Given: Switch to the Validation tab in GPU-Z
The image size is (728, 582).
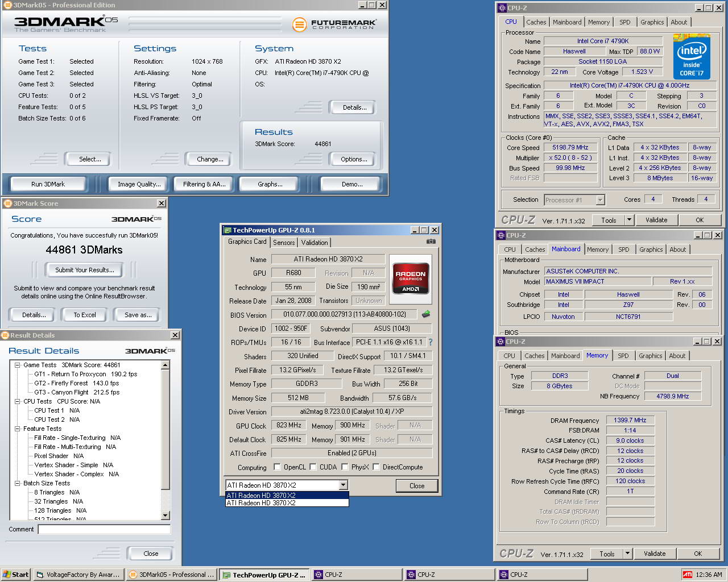Looking at the screenshot, I should tap(315, 243).
